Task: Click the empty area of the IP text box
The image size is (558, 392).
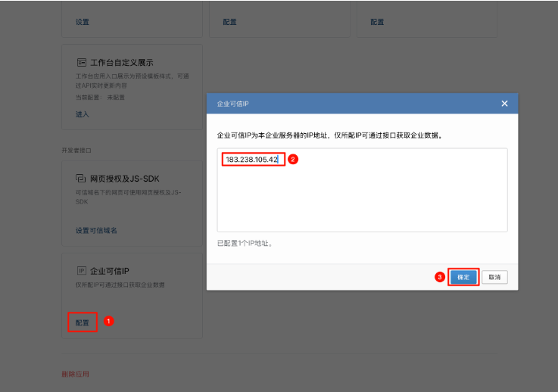Action: click(362, 201)
